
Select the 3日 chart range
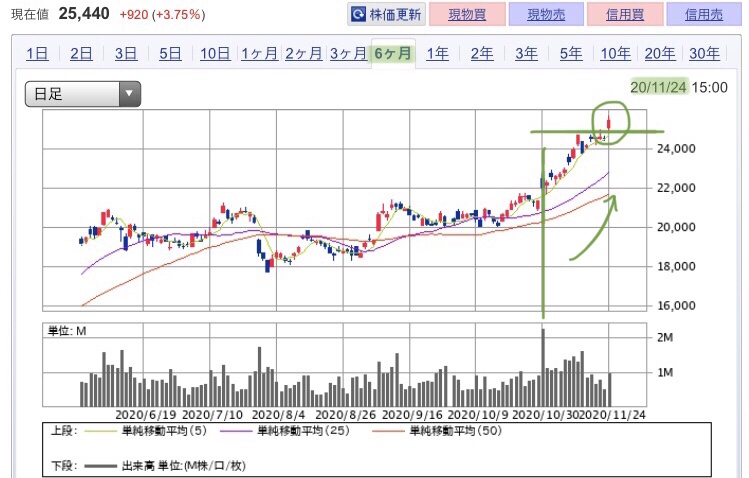(x=126, y=53)
